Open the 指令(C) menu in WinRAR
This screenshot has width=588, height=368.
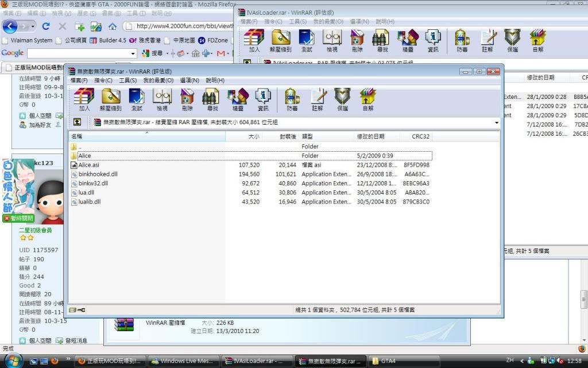point(103,80)
